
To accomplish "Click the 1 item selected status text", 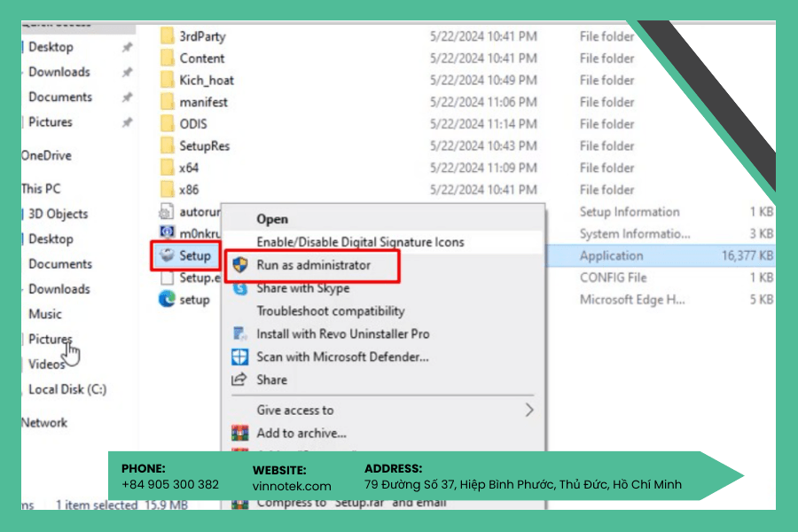I will pos(97,505).
